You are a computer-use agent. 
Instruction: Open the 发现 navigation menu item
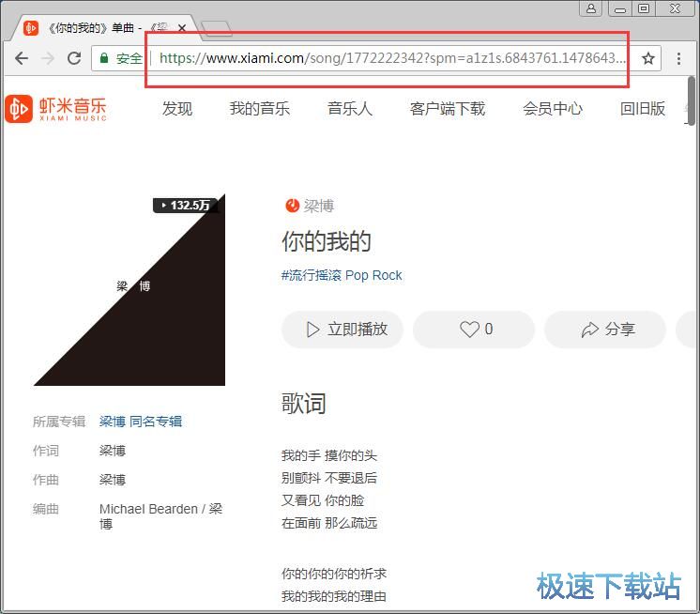[x=176, y=109]
